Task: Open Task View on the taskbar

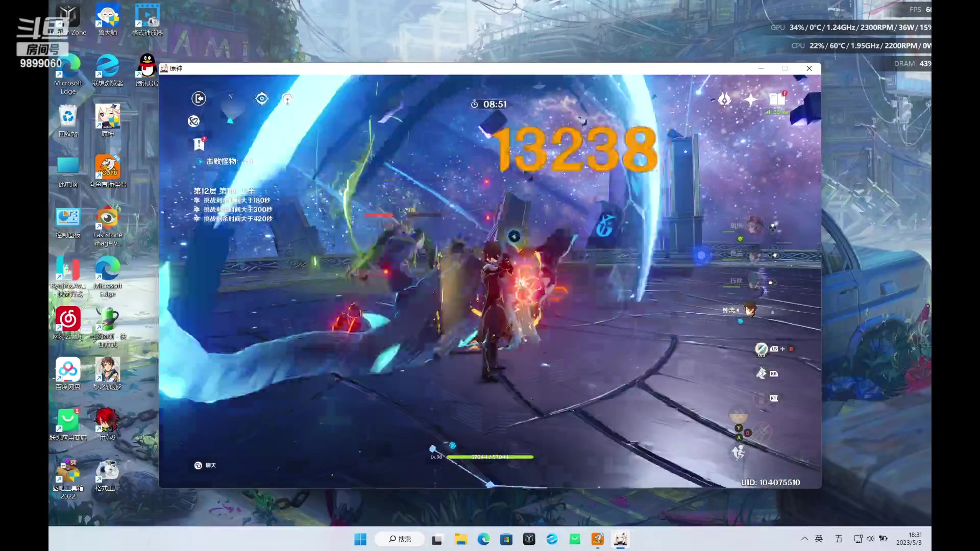Action: coord(437,539)
